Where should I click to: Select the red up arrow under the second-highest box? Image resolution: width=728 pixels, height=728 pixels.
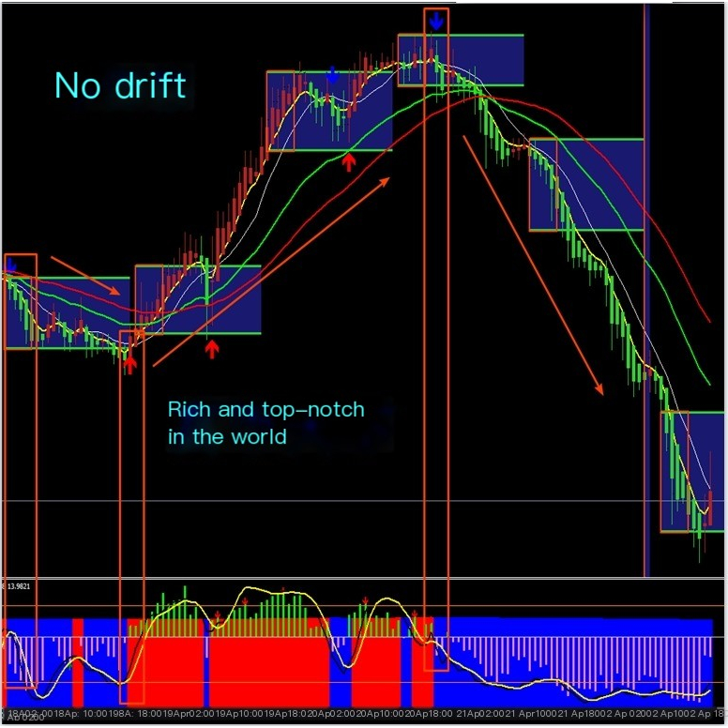pos(349,162)
